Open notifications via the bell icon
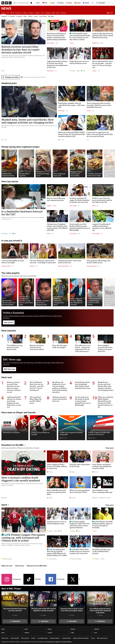Screen dimensions: 115x644 (31, 3)
